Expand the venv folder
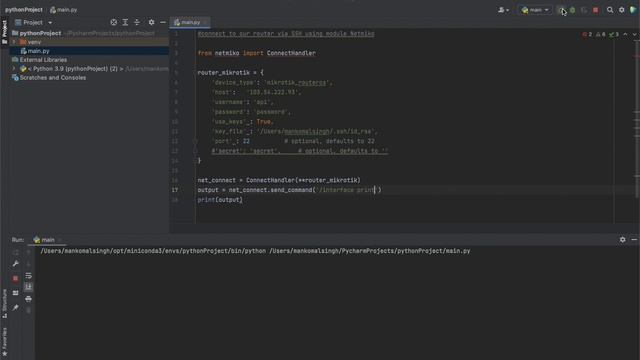The image size is (640, 360). 14,42
